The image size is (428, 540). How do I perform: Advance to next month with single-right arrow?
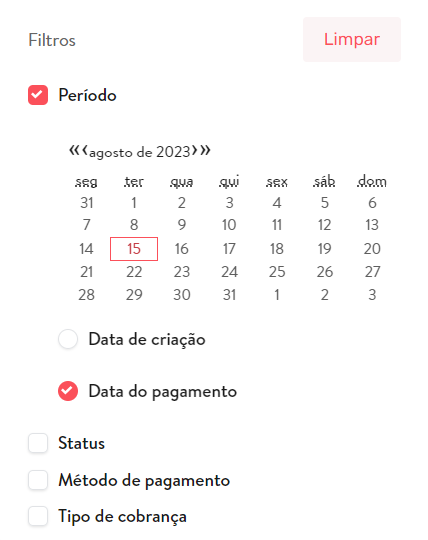pyautogui.click(x=195, y=150)
